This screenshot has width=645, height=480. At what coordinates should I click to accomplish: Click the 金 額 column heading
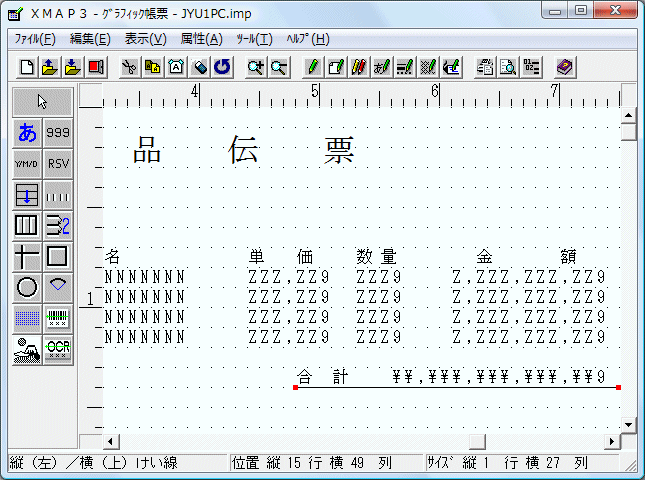(527, 257)
